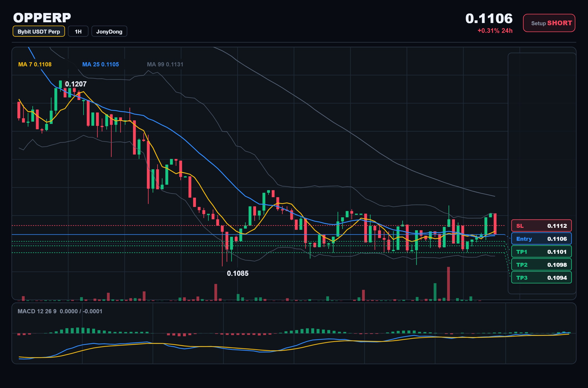This screenshot has height=388, width=588.
Task: Click the 0.1106 current price
Action: click(x=489, y=19)
